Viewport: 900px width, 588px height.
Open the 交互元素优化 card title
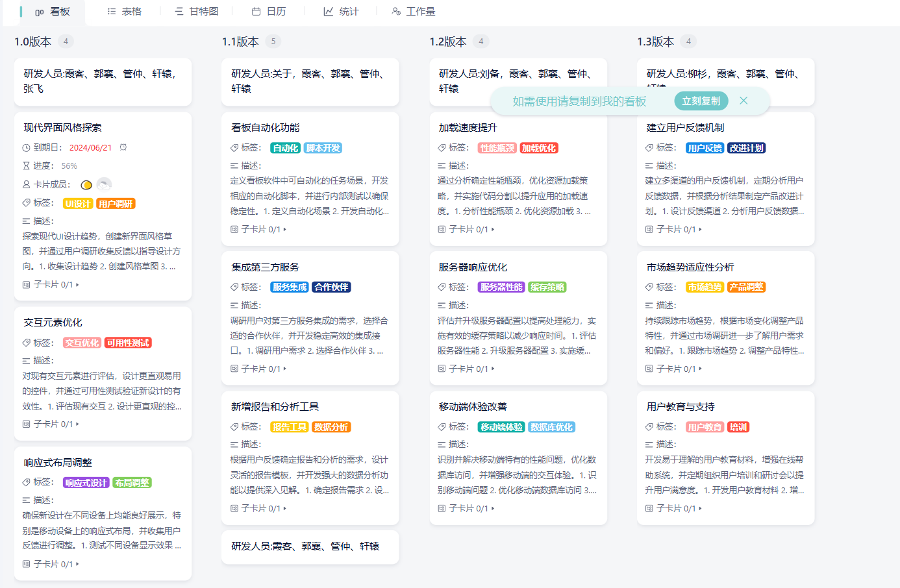tap(53, 322)
